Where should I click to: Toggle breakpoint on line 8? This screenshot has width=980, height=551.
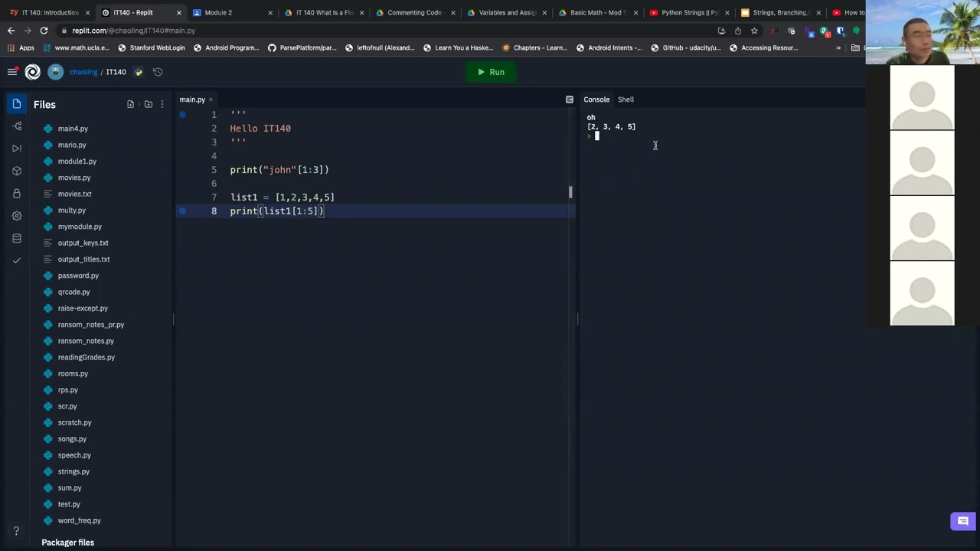click(182, 211)
